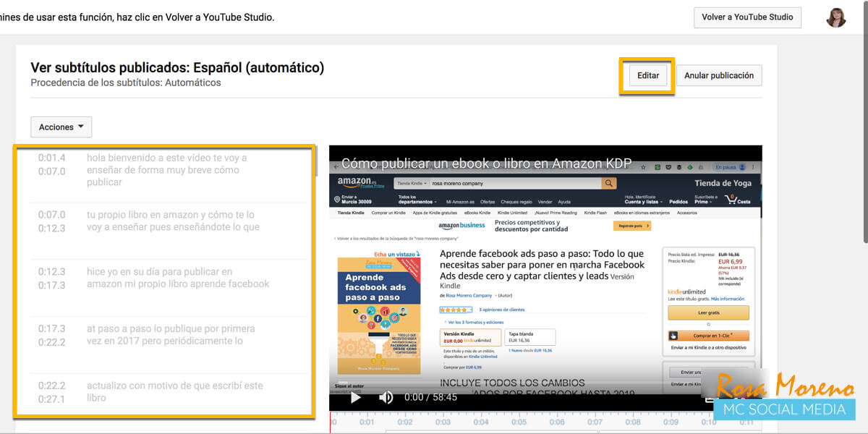Jump to 0:01 on the timeline
Screen dimensions: 868x434
coord(367,422)
